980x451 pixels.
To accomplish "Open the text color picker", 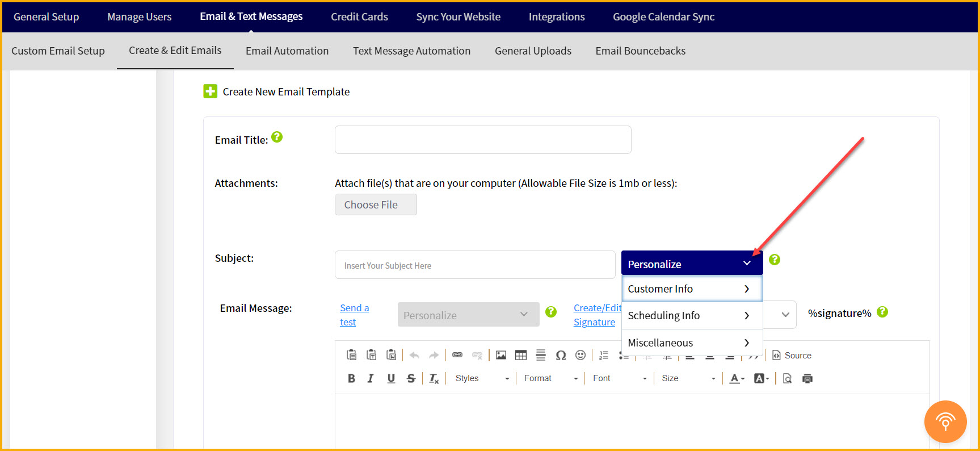I will point(737,378).
